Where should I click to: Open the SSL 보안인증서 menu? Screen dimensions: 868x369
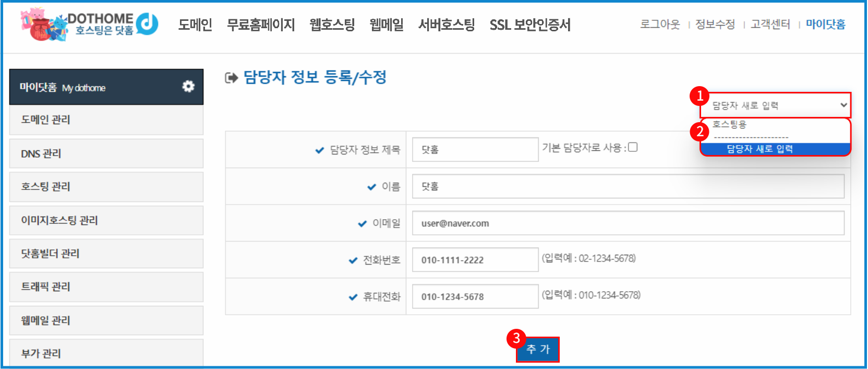coord(530,25)
